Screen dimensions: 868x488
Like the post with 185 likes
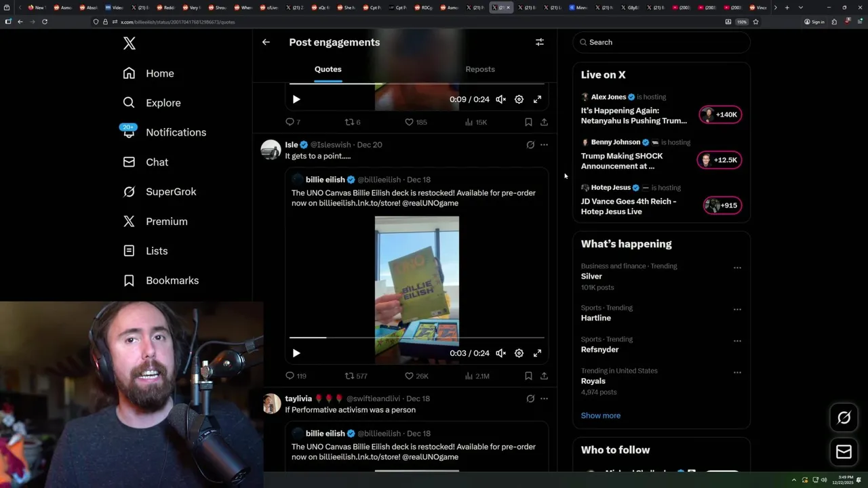coord(416,122)
